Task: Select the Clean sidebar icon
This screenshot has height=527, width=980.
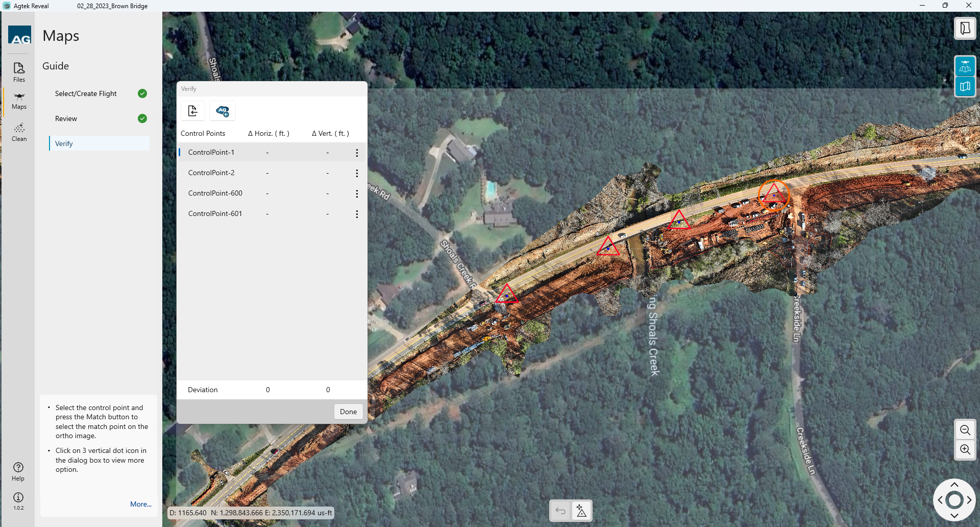Action: [19, 132]
